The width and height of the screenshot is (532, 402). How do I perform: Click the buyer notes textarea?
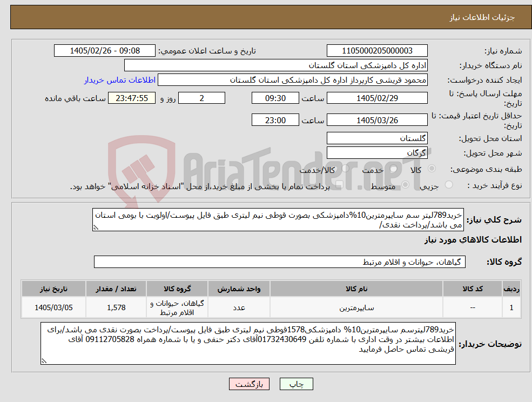point(248,344)
